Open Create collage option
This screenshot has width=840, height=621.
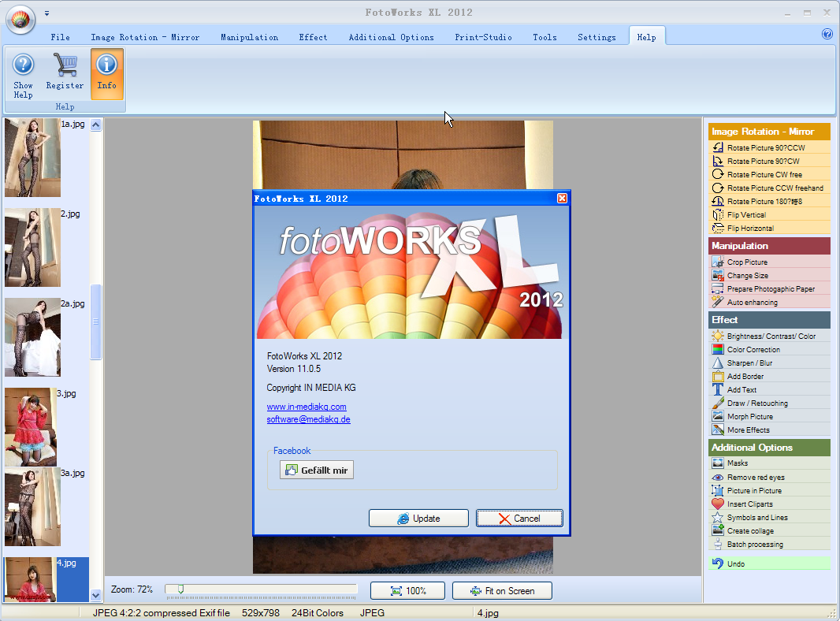click(769, 530)
